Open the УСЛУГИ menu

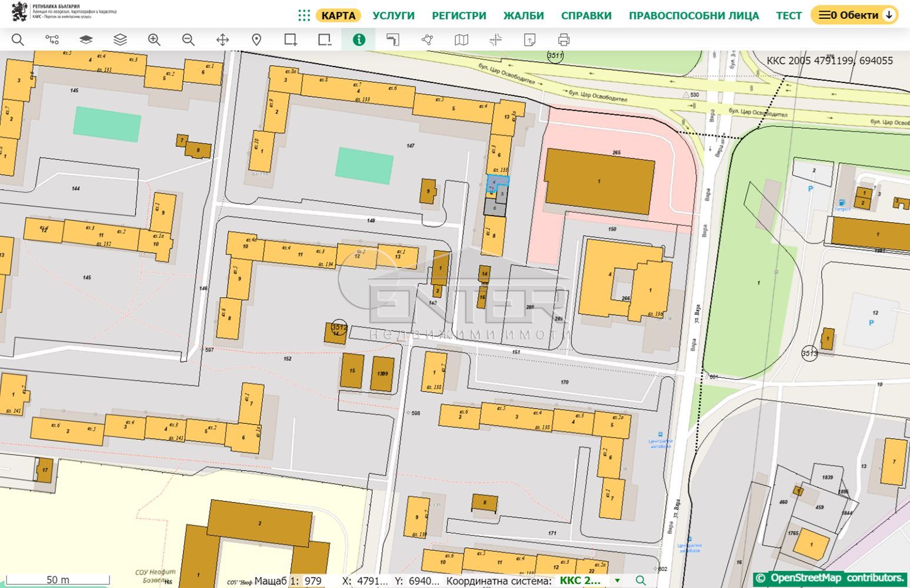(394, 16)
